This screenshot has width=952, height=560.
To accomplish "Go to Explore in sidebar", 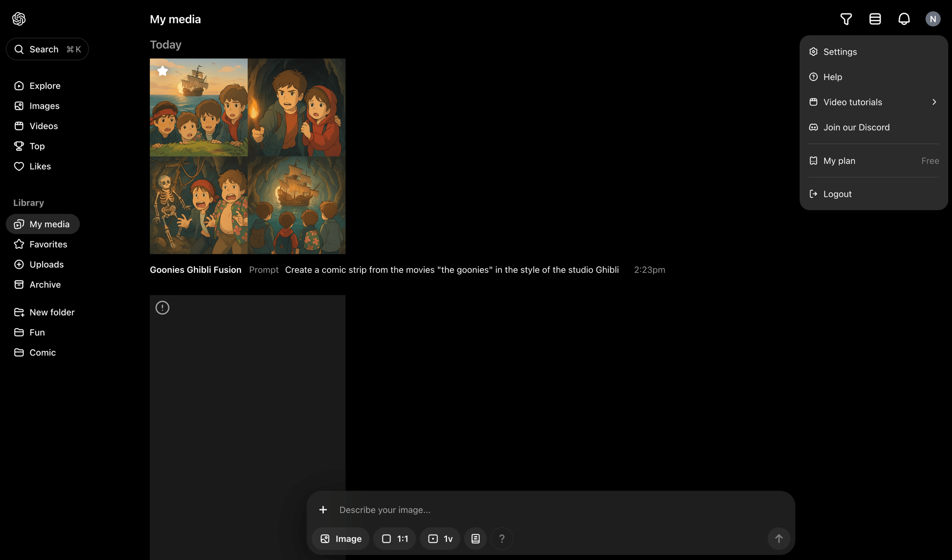I will [37, 86].
